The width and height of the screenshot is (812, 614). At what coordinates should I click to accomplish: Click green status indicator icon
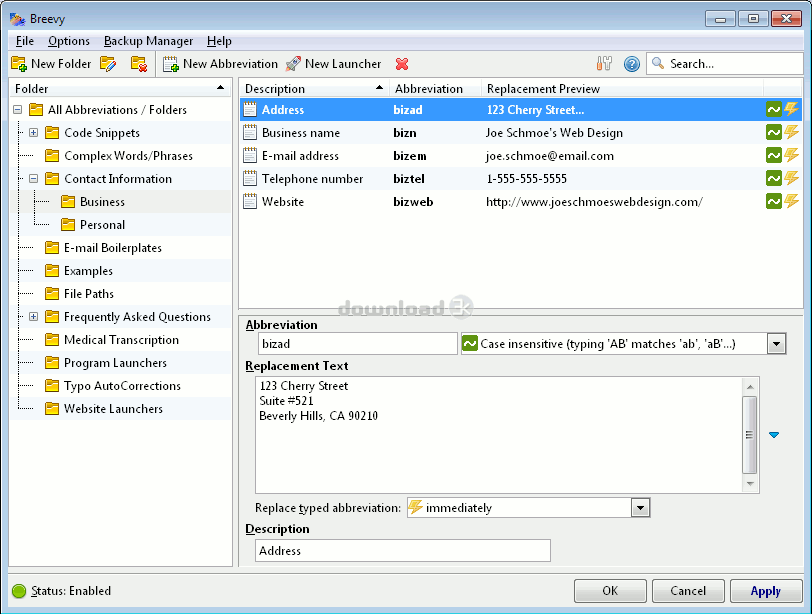[19, 591]
